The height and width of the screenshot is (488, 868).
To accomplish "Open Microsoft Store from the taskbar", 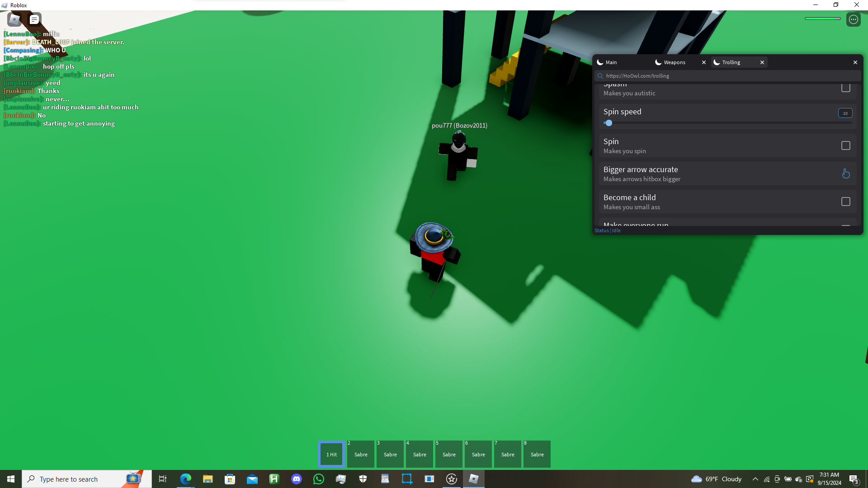I will click(230, 479).
